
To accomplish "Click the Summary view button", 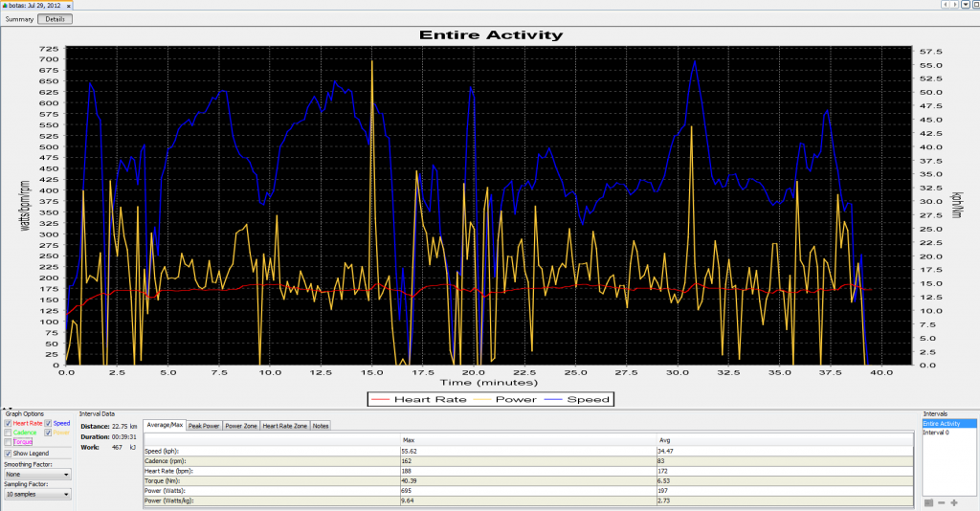I will [19, 19].
